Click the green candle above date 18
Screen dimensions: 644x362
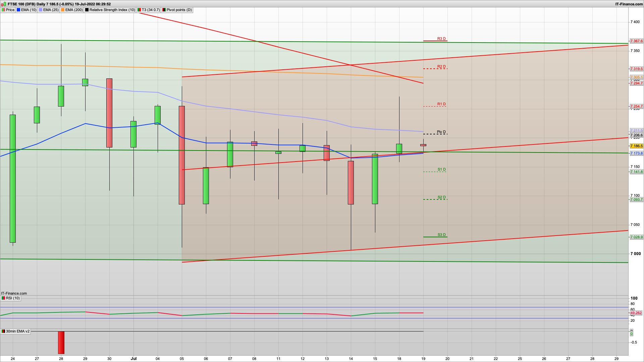pyautogui.click(x=399, y=149)
